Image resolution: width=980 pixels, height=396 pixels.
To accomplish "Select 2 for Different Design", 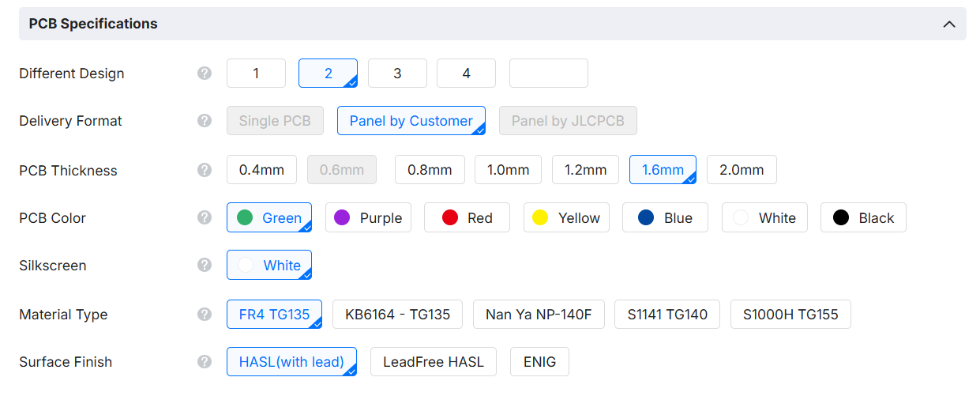I will click(328, 74).
